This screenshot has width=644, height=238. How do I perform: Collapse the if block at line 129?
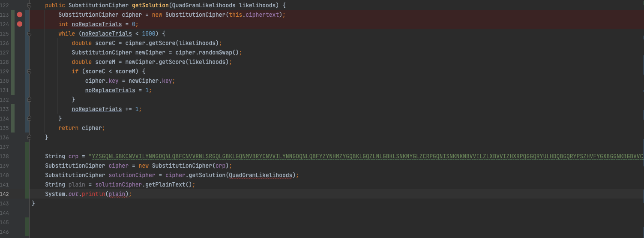[x=29, y=71]
